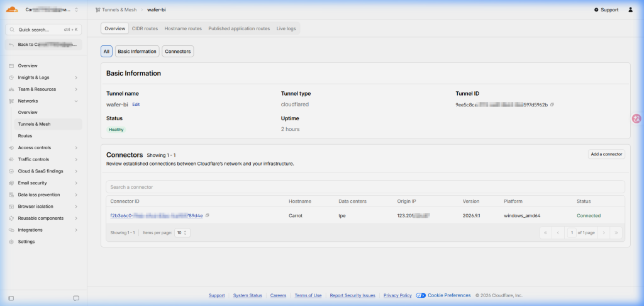Viewport: 644px width, 306px height.
Task: Switch to CIDR routes tab
Action: (x=145, y=28)
